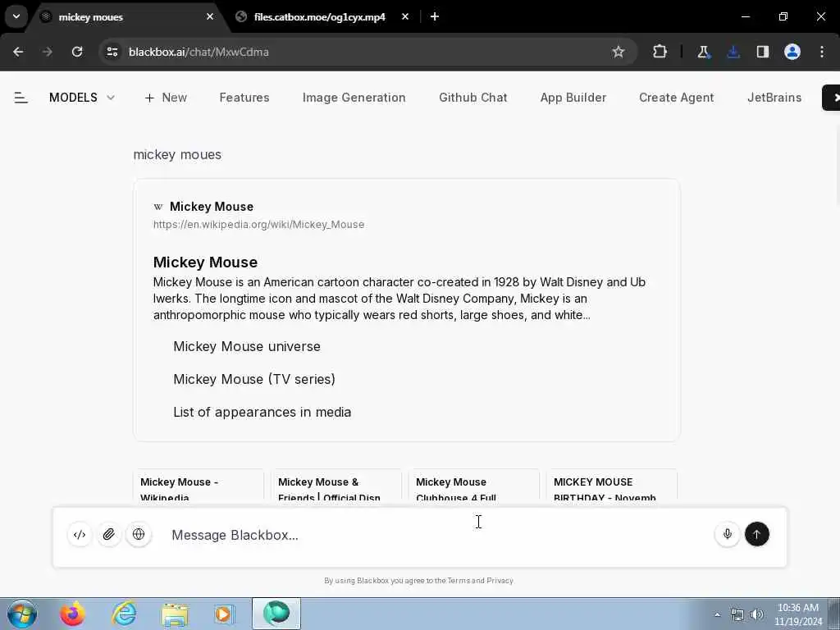Expand the MODELS dropdown
The image size is (840, 630).
[82, 98]
